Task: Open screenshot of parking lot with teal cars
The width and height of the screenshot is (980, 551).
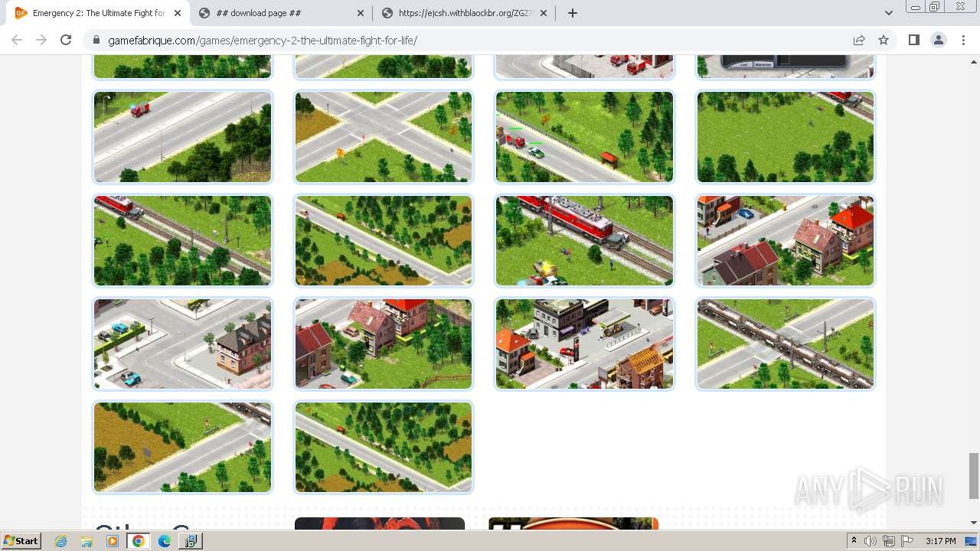Action: tap(182, 344)
